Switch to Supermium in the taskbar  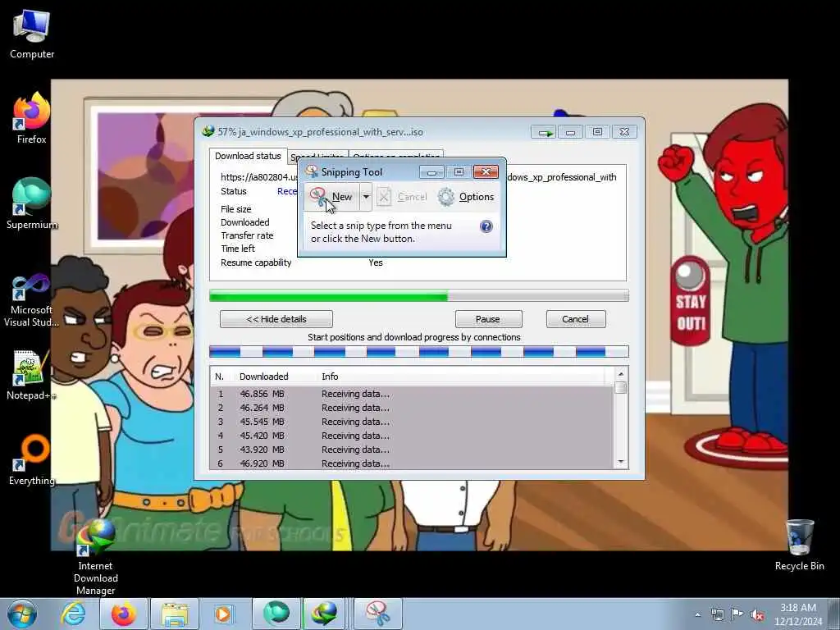click(276, 614)
